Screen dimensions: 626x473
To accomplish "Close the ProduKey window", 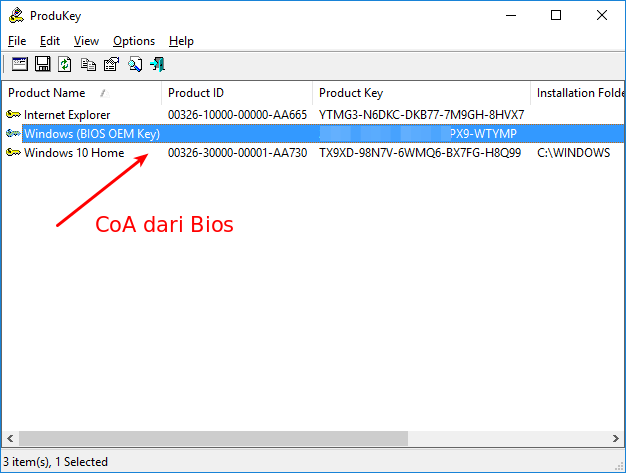I will [x=602, y=16].
